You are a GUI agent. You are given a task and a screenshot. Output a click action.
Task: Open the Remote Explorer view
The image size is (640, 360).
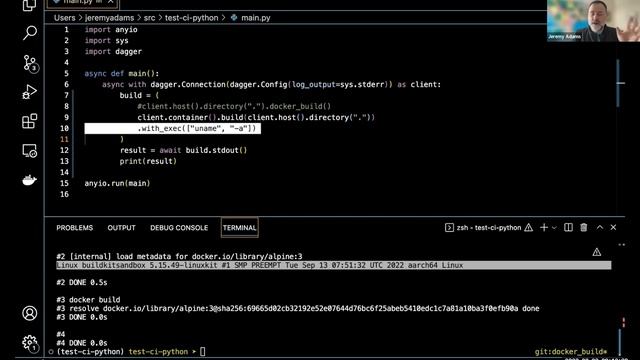point(29,151)
